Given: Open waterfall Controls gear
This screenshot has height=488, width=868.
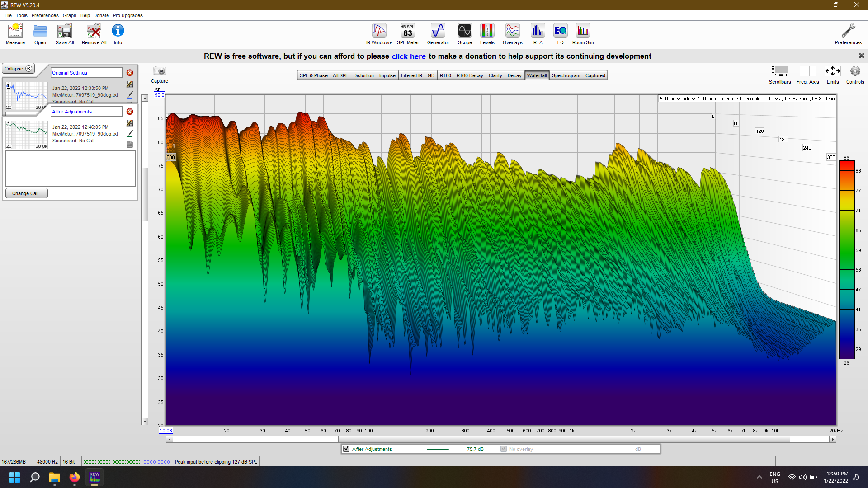Looking at the screenshot, I should tap(855, 75).
